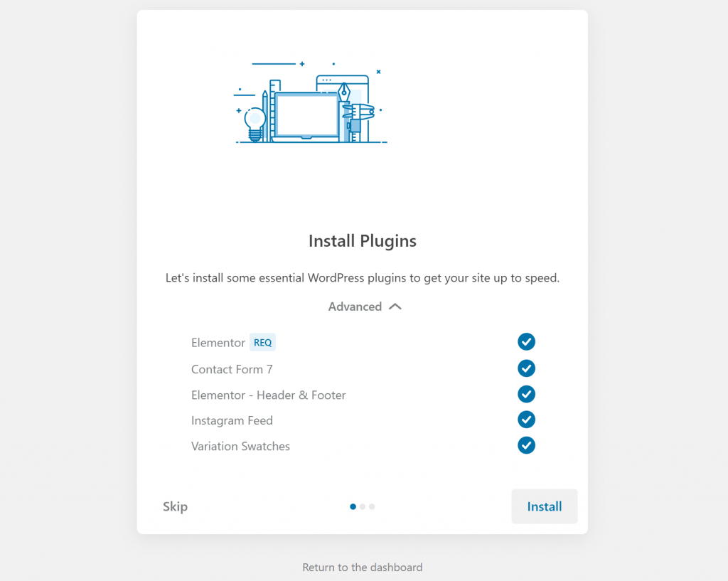
Task: Return to the dashboard
Action: tap(362, 567)
